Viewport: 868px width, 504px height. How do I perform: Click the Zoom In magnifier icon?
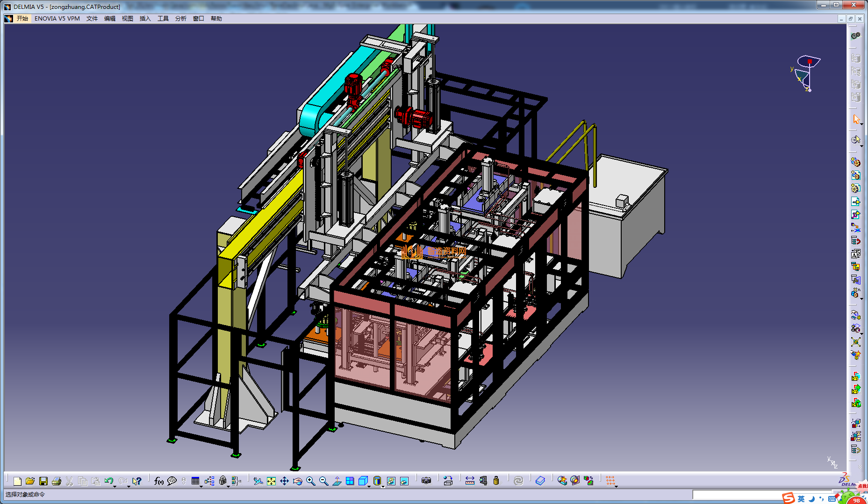coord(310,481)
